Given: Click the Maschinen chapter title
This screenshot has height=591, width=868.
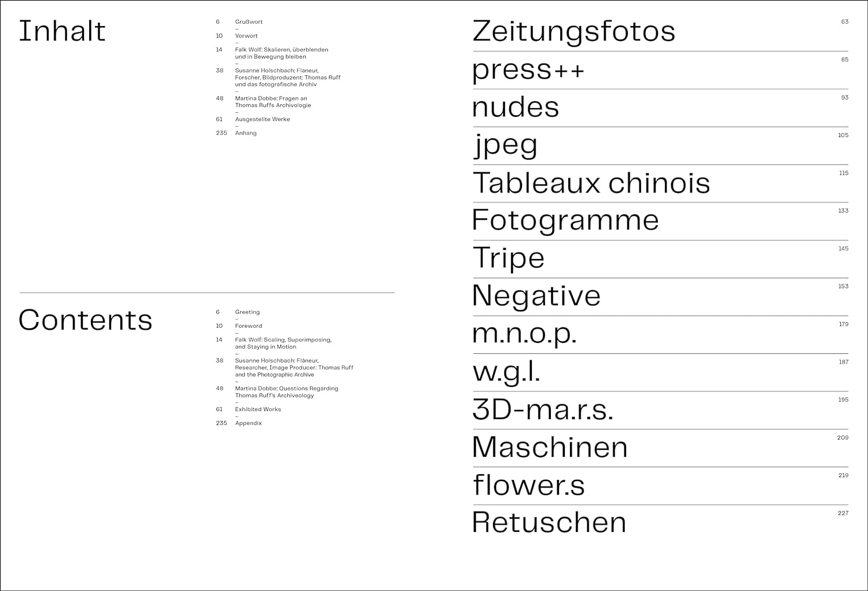Looking at the screenshot, I should click(550, 447).
